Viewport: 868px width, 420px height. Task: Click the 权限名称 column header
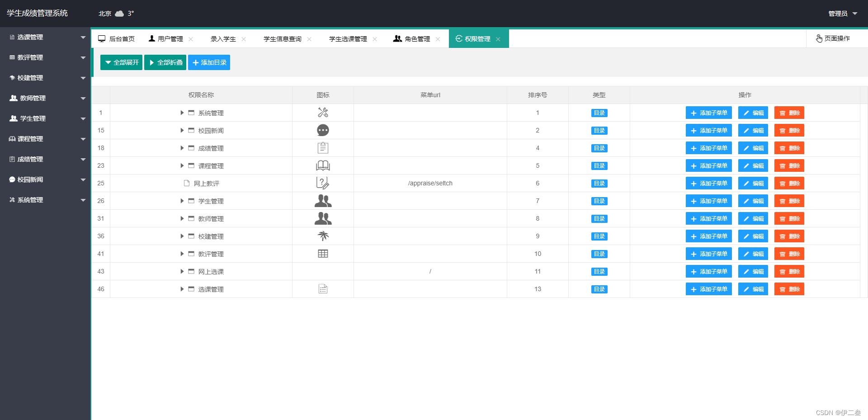coord(201,95)
